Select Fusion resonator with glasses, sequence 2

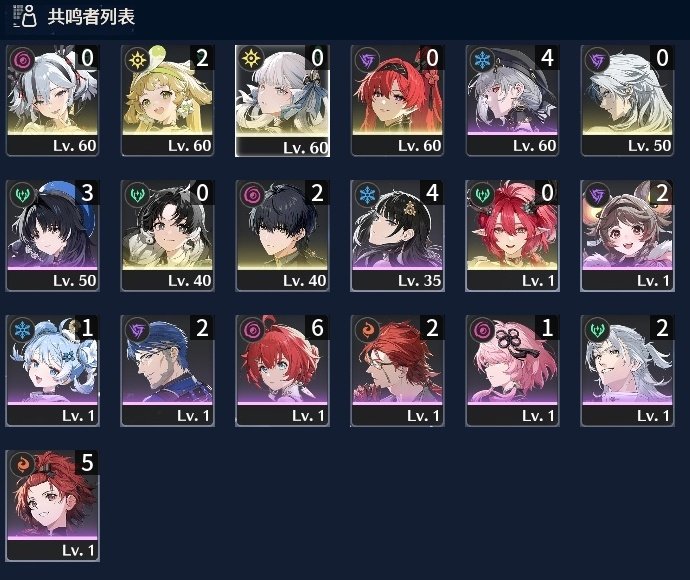[397, 371]
